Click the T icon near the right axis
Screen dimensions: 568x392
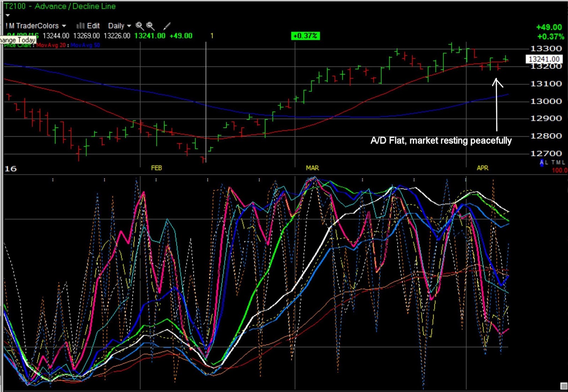point(553,162)
